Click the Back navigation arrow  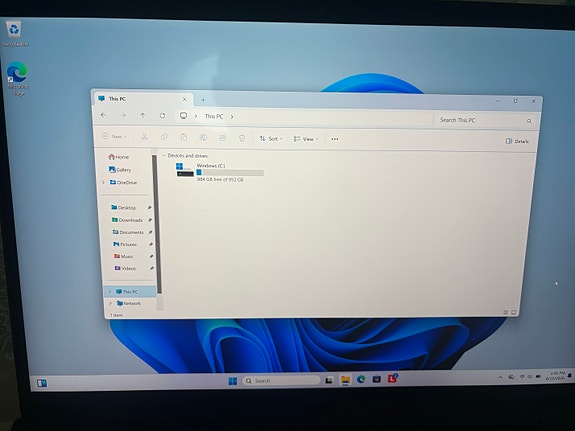103,115
